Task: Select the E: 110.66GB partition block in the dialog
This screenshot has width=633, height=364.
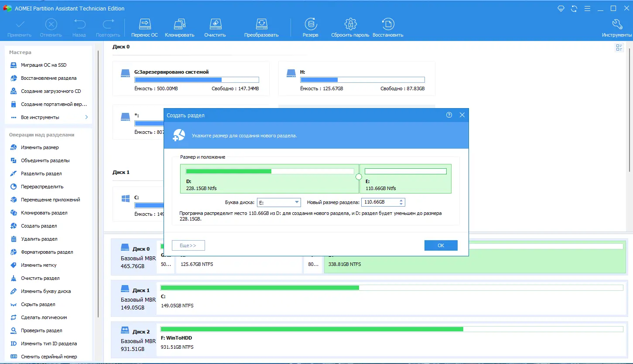Action: point(406,179)
